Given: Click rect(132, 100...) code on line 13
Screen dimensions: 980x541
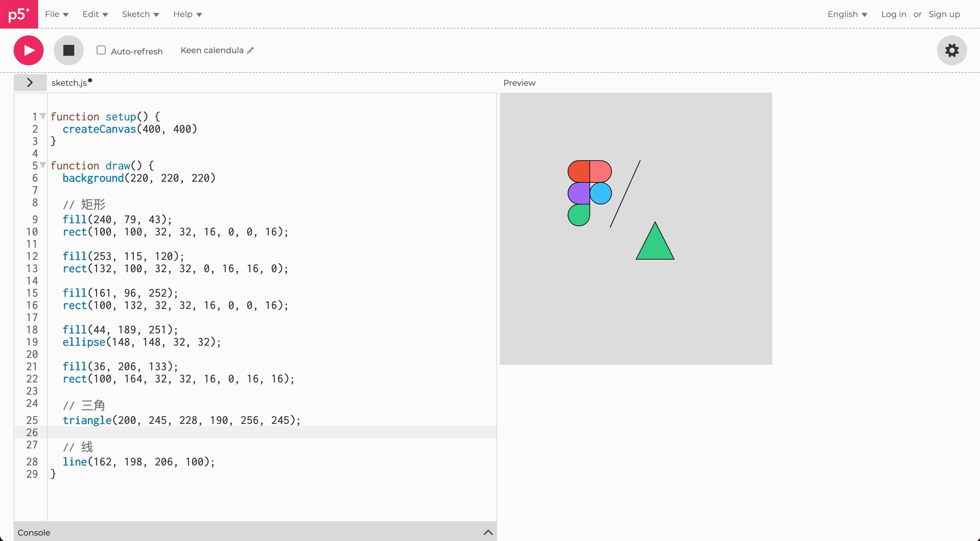Looking at the screenshot, I should click(x=175, y=268).
